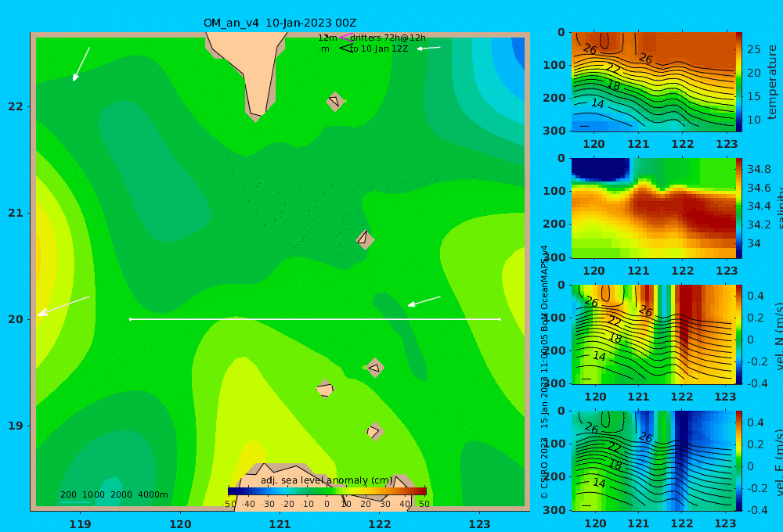This screenshot has height=532, width=783.
Task: Click the 'vel. N (m/s)' axis label
Action: 778,336
